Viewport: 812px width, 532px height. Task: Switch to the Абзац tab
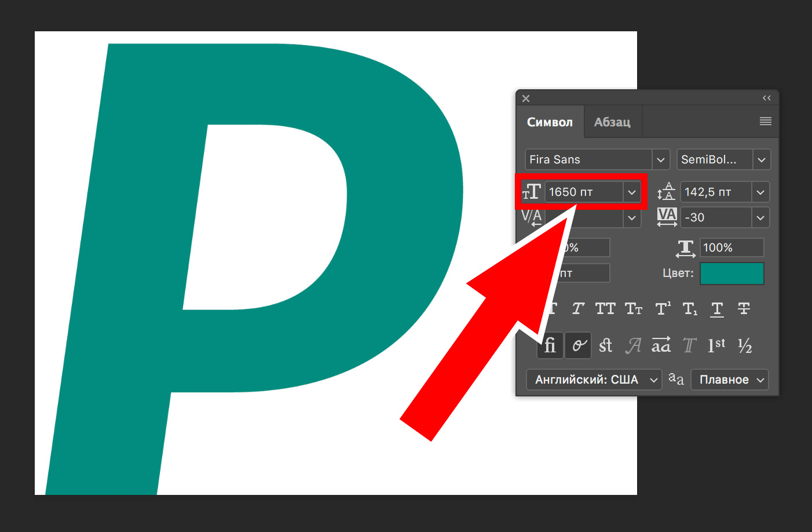(612, 122)
